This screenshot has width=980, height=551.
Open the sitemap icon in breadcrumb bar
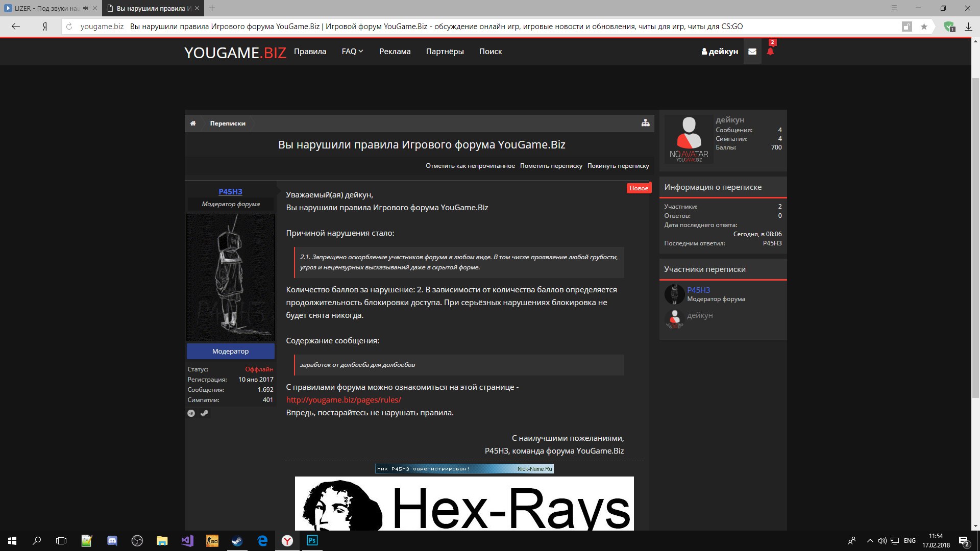646,123
